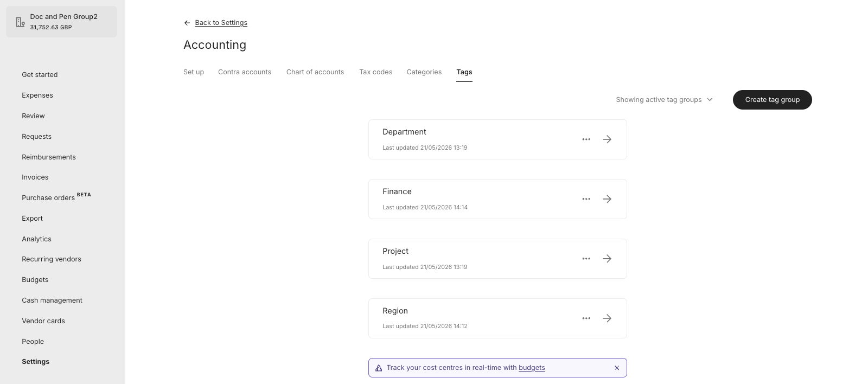This screenshot has width=868, height=384.
Task: Open Get started in the sidebar
Action: (x=40, y=75)
